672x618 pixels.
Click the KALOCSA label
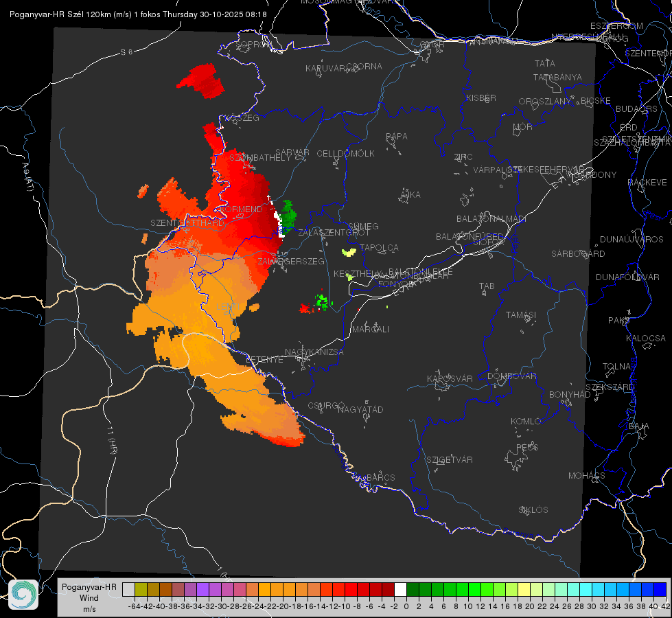tap(645, 339)
